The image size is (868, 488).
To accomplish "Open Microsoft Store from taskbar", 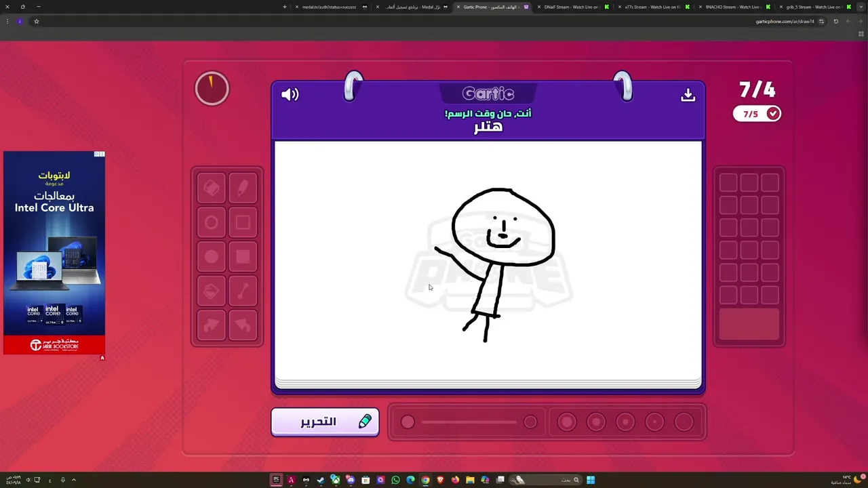I will [x=366, y=480].
